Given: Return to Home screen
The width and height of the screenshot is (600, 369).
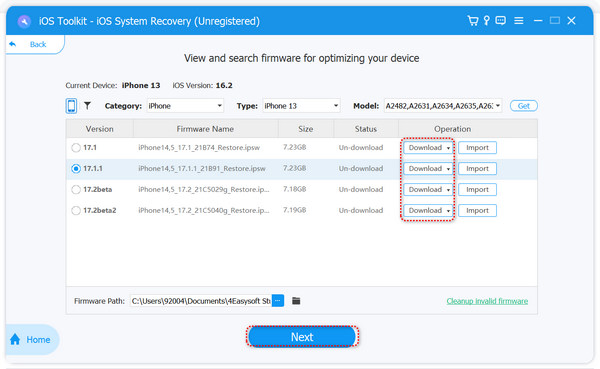Looking at the screenshot, I should pyautogui.click(x=32, y=340).
